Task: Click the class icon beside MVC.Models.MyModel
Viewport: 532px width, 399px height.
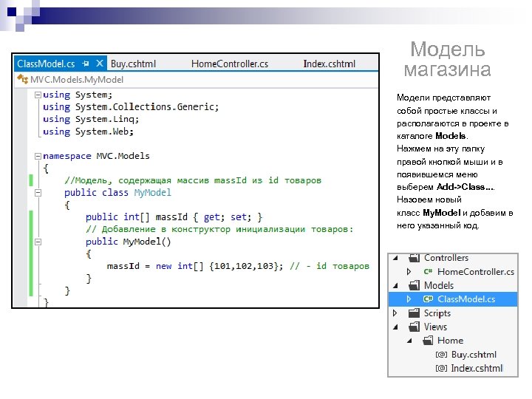Action: click(23, 79)
